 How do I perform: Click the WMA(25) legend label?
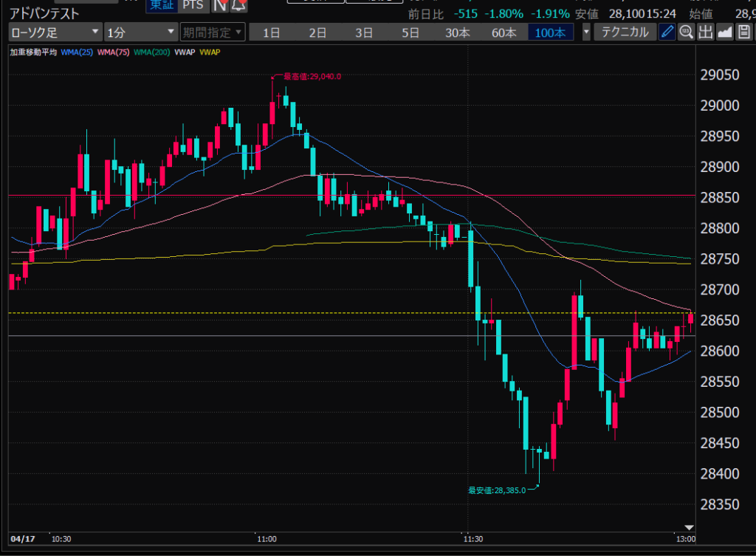[x=78, y=52]
